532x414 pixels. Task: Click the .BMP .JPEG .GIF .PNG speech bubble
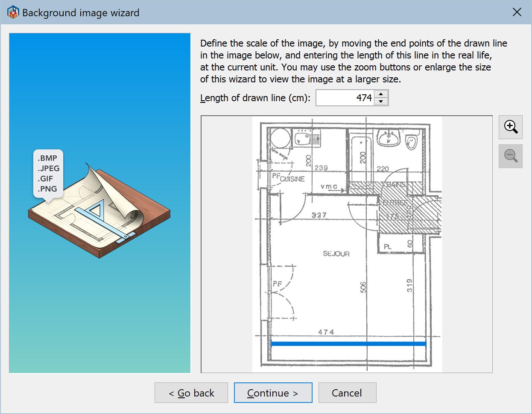click(48, 174)
